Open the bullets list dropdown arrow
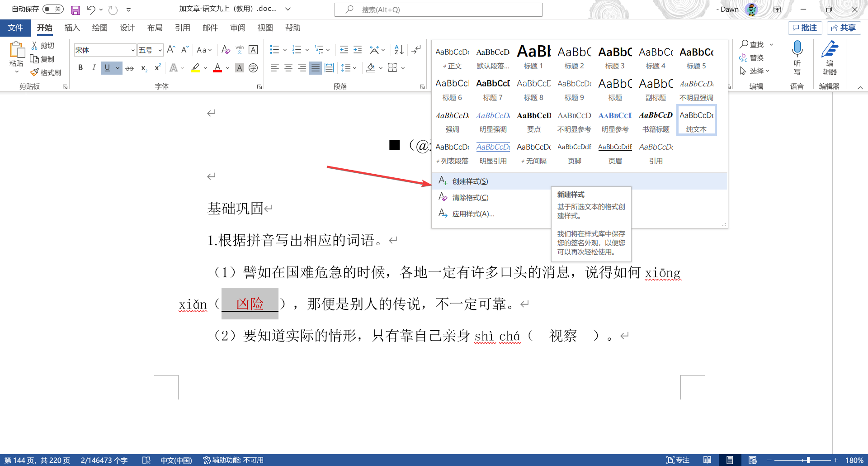Viewport: 868px width, 466px height. pyautogui.click(x=285, y=50)
